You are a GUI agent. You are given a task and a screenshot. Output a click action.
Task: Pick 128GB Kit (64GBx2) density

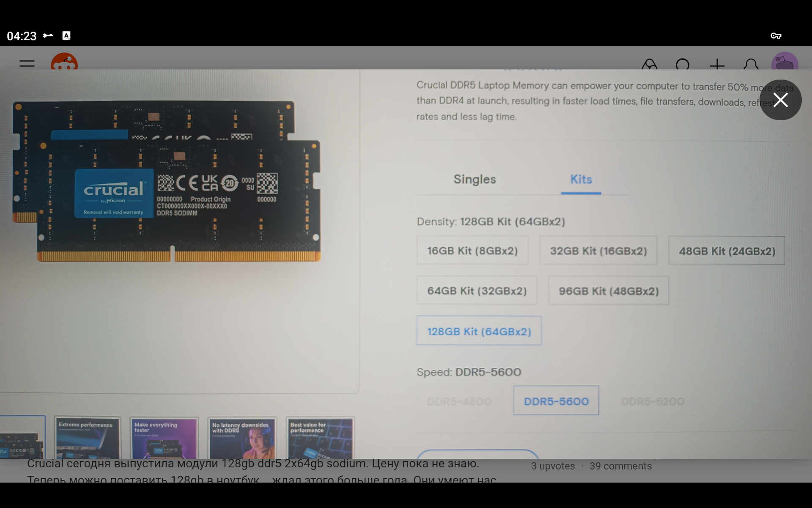pyautogui.click(x=479, y=331)
